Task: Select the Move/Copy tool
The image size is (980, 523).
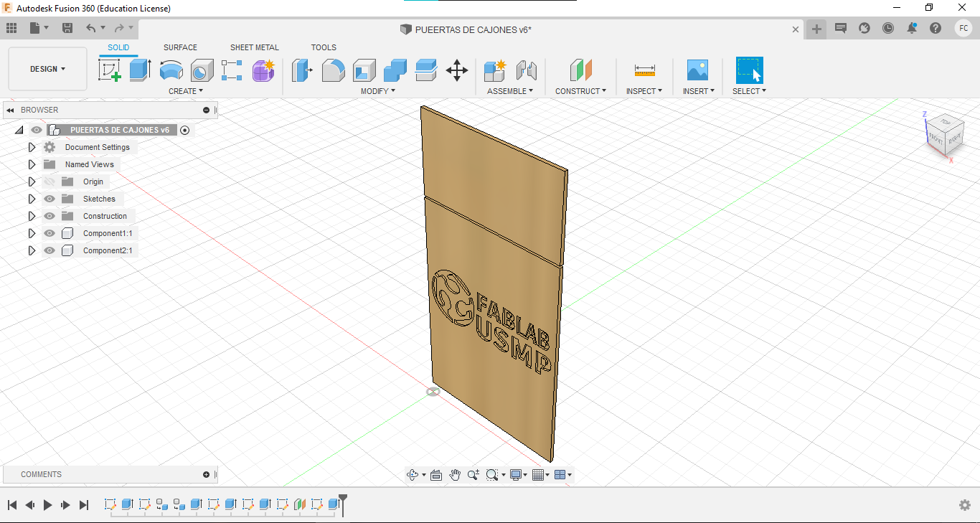Action: point(457,70)
